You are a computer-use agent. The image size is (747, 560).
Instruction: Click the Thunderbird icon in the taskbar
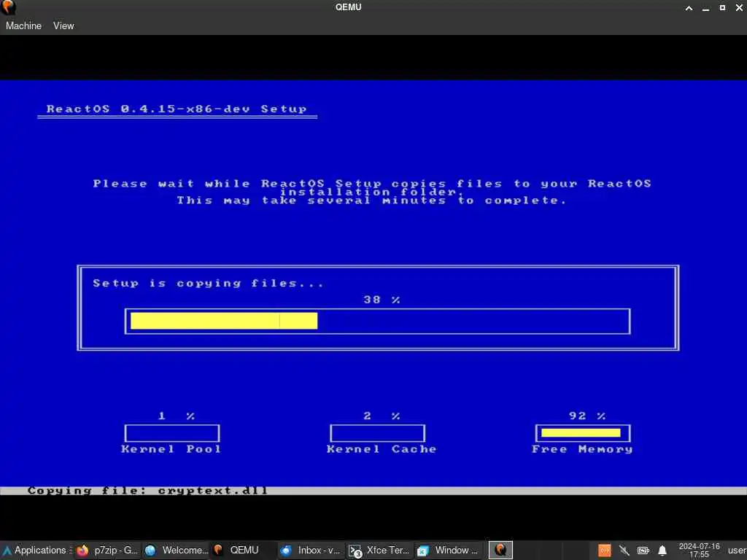coord(286,551)
